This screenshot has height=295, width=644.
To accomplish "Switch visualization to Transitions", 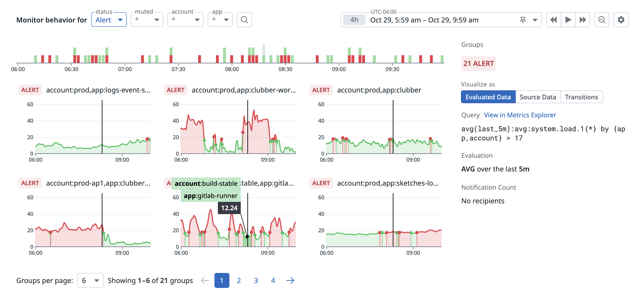I will [581, 97].
